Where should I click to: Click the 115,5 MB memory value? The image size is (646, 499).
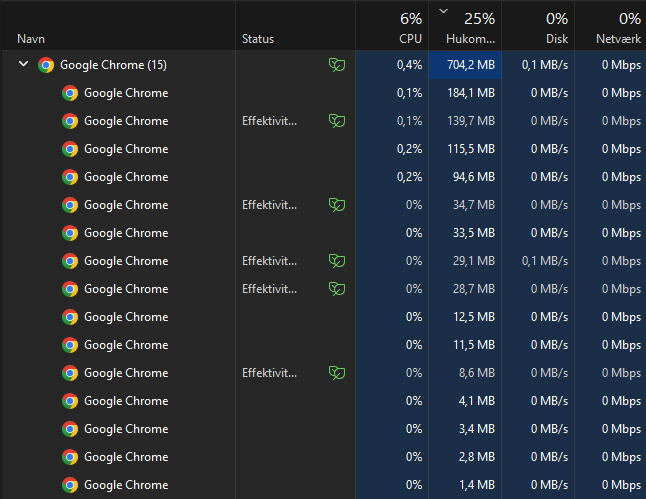pyautogui.click(x=471, y=149)
